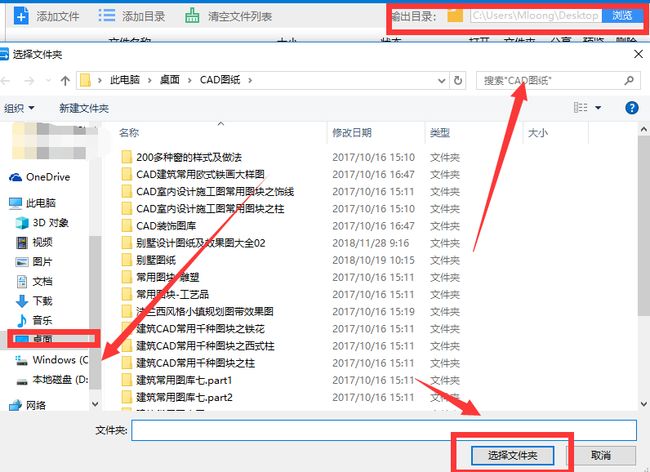
Task: Click the Add File plus icon
Action: [21, 16]
